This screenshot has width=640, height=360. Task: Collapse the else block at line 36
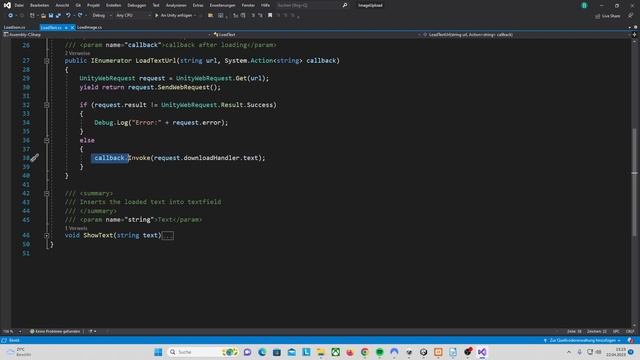(x=47, y=140)
